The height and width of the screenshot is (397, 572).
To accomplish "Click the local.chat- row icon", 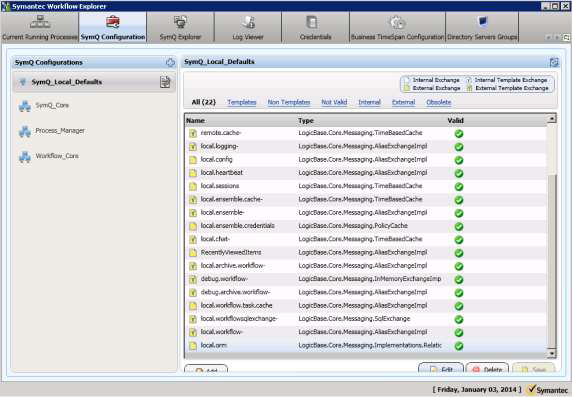I will (x=193, y=239).
